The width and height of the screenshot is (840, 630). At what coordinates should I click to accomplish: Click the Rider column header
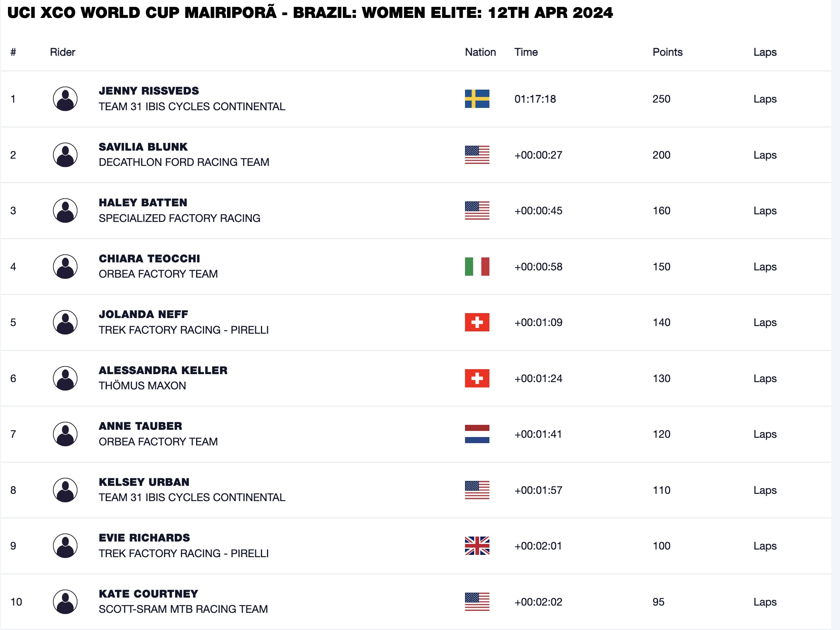coord(63,52)
